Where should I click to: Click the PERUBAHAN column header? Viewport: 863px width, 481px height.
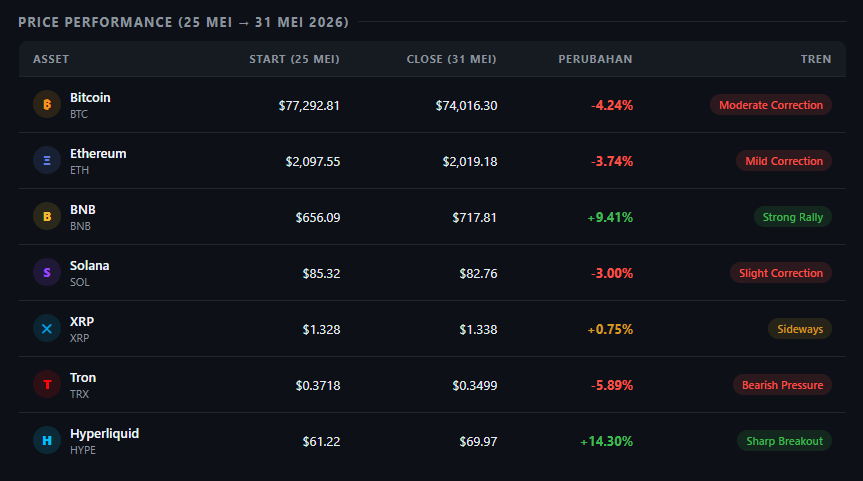point(595,59)
